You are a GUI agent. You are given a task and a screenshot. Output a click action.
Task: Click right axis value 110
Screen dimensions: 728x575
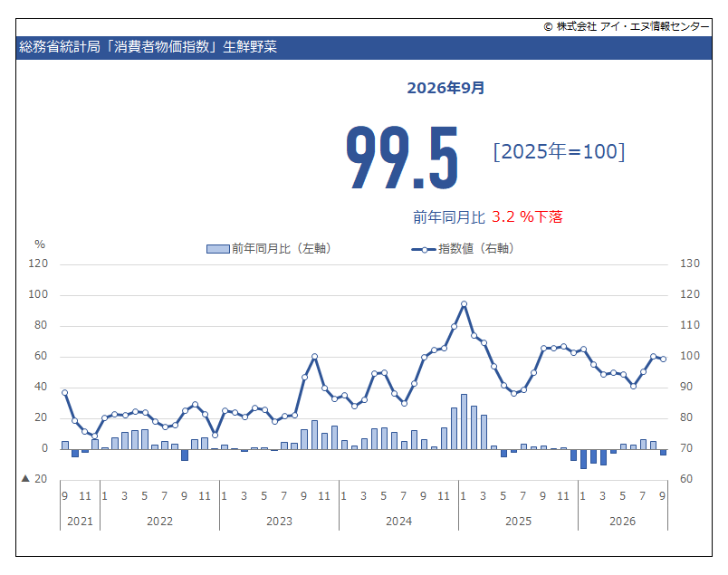tap(690, 326)
